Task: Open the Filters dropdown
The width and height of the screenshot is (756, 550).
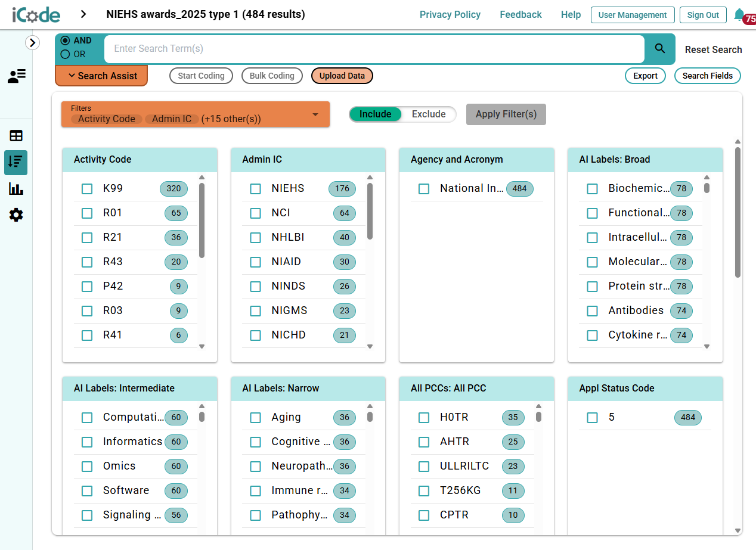Action: tap(196, 114)
